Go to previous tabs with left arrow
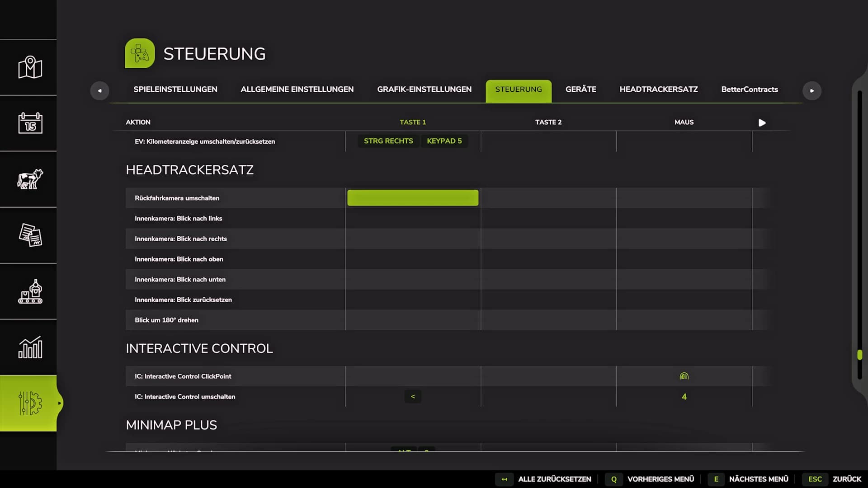This screenshot has width=868, height=488. click(100, 90)
